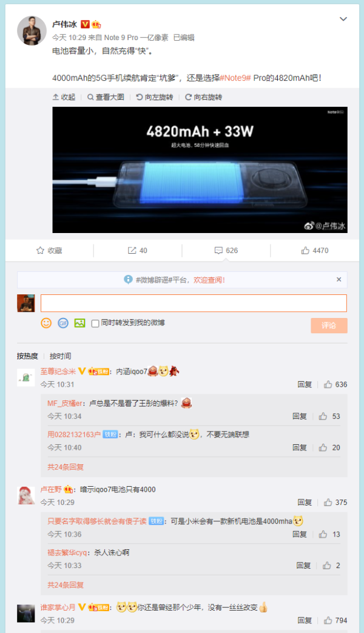Like the post with 4470 thumbs up
The image size is (364, 633).
coord(315,250)
